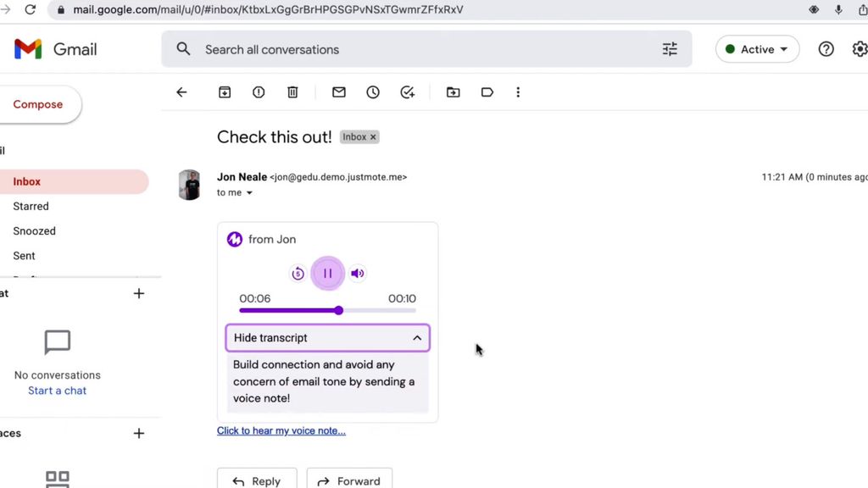Open the Sent folder

(x=25, y=256)
